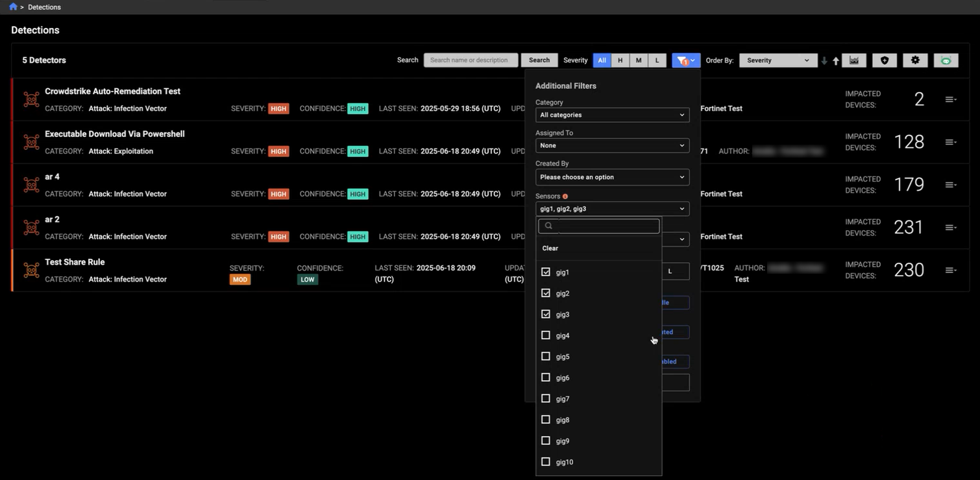Click the descending sort down arrow

[x=824, y=61]
